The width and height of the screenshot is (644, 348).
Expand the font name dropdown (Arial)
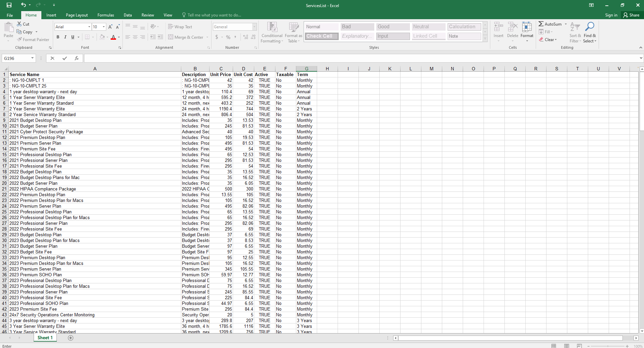89,27
